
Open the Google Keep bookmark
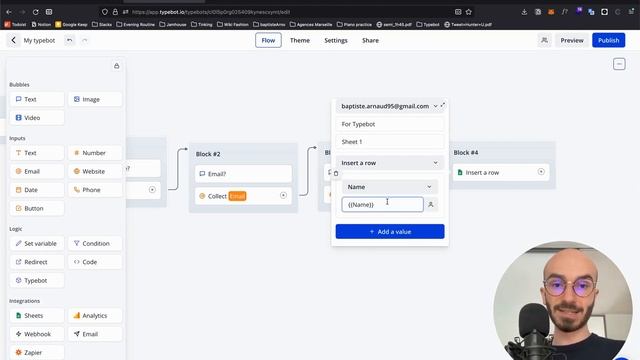71,24
